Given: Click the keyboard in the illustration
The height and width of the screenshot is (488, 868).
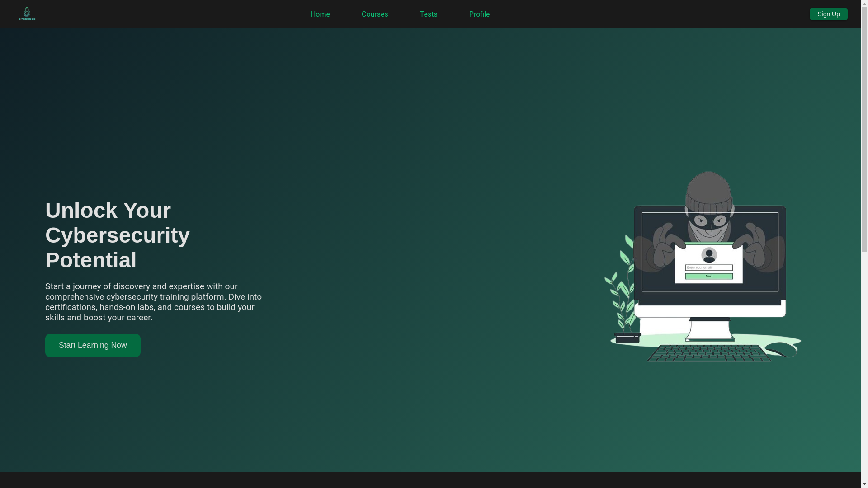Looking at the screenshot, I should pyautogui.click(x=708, y=353).
